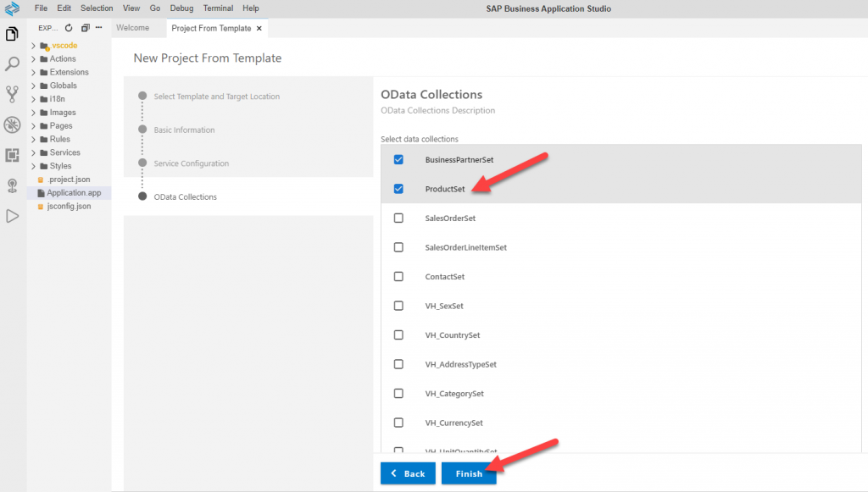Switch to the Welcome tab

pos(133,28)
